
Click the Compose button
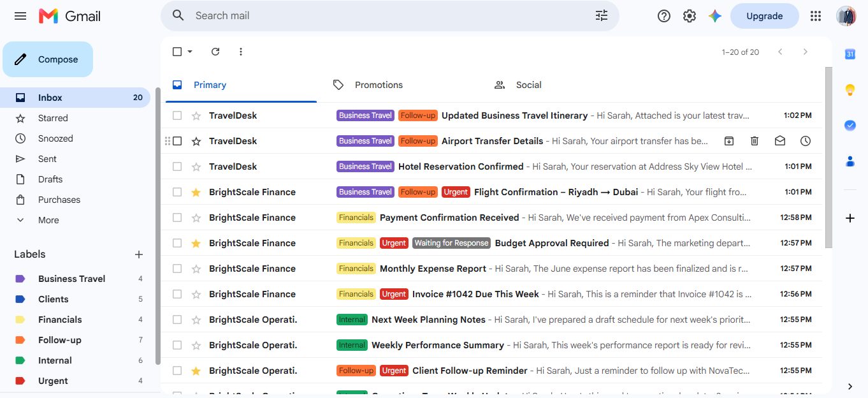[x=48, y=59]
